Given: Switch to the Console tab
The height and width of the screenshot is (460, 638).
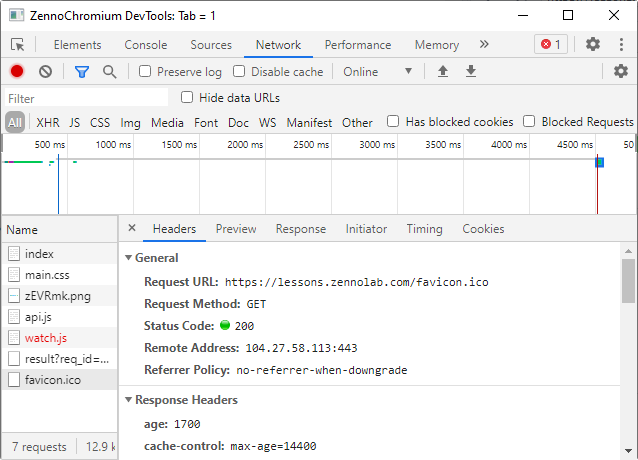Looking at the screenshot, I should tap(146, 45).
